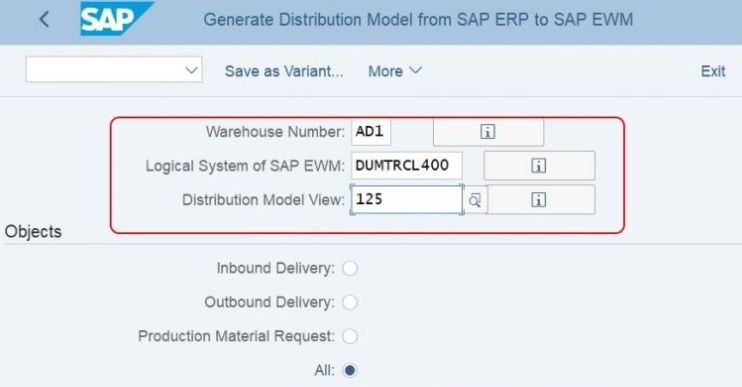Click the Logical System of SAP EWM label
742x387 pixels.
pyautogui.click(x=245, y=166)
